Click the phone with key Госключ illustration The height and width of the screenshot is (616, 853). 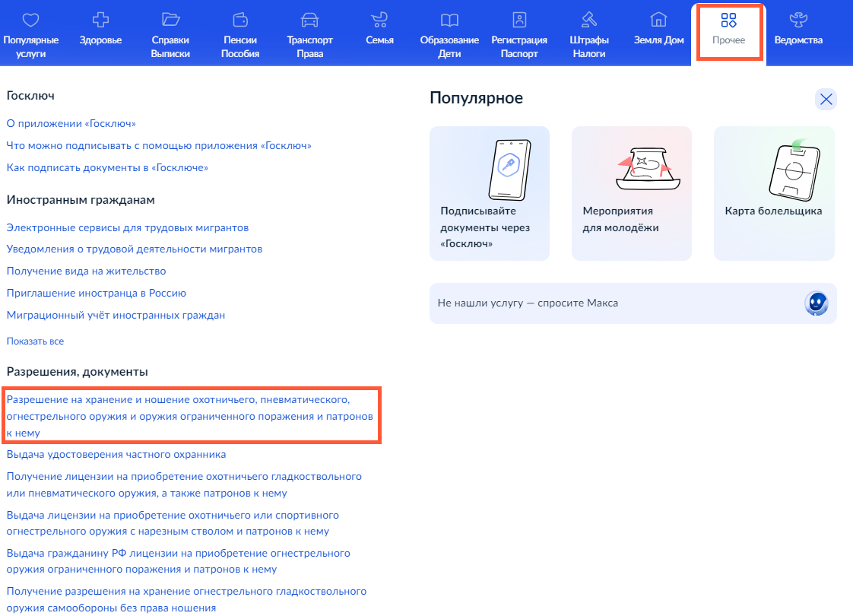tap(509, 170)
